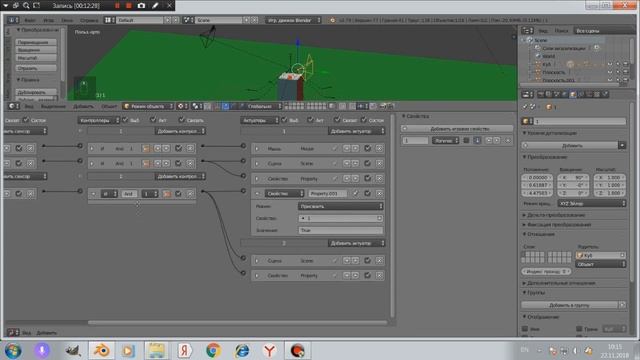Click the Отразить tool button
Viewport: 640px width, 360px height.
coord(36,68)
